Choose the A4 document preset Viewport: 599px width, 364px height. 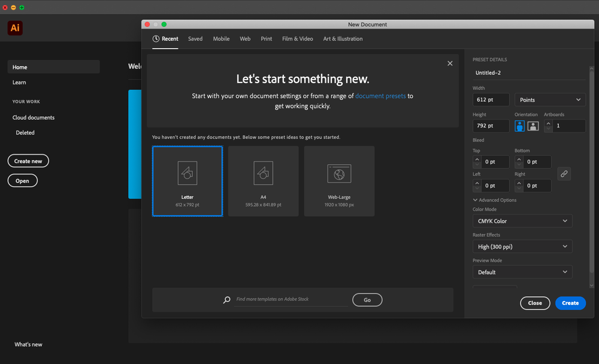point(263,181)
